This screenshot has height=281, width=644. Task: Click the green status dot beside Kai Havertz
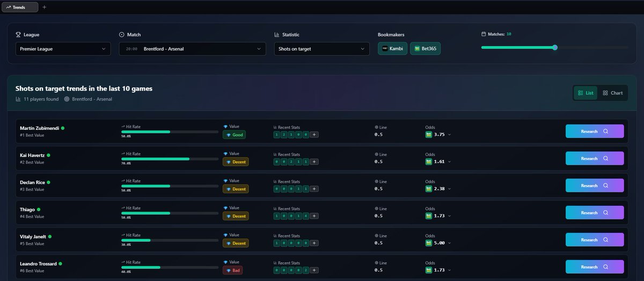[x=48, y=155]
